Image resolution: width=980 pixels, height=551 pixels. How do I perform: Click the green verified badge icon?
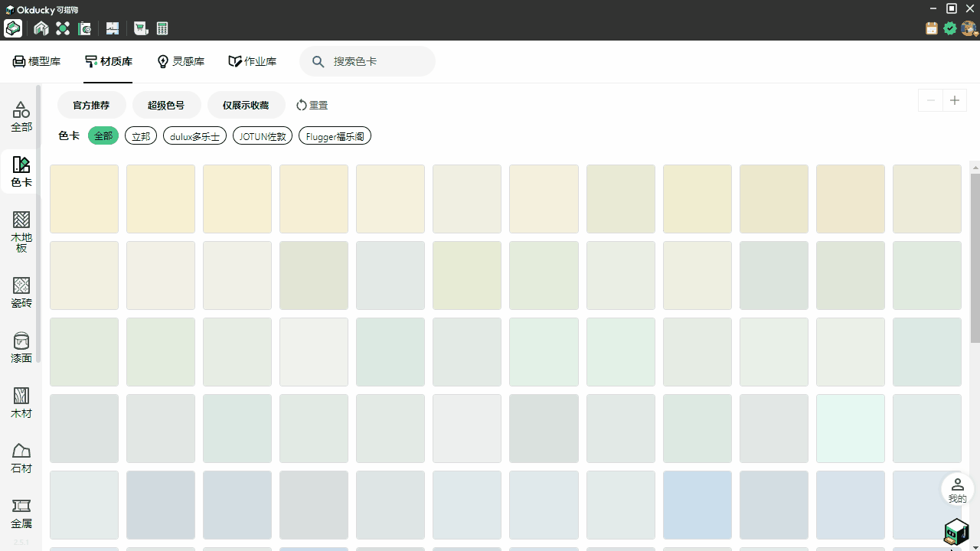click(x=950, y=28)
